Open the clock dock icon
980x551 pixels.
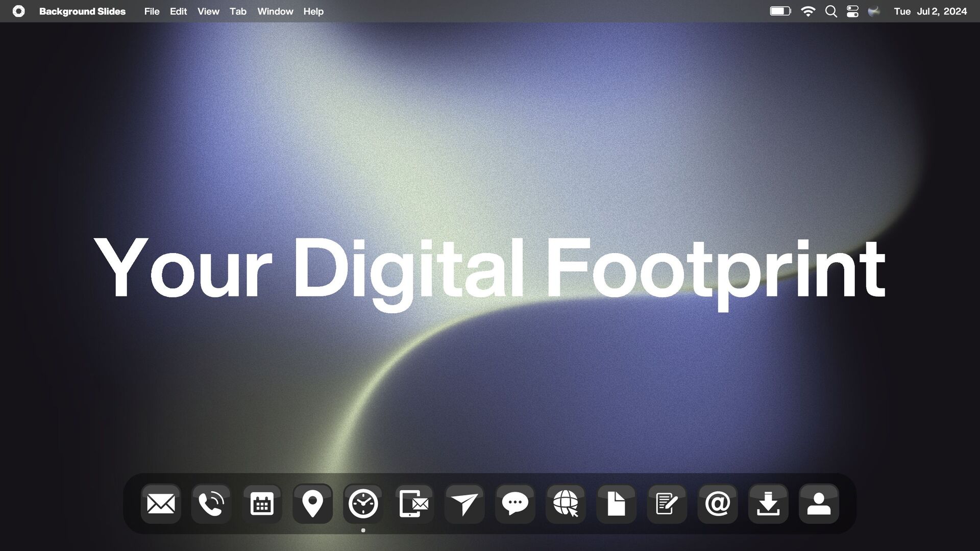tap(363, 504)
